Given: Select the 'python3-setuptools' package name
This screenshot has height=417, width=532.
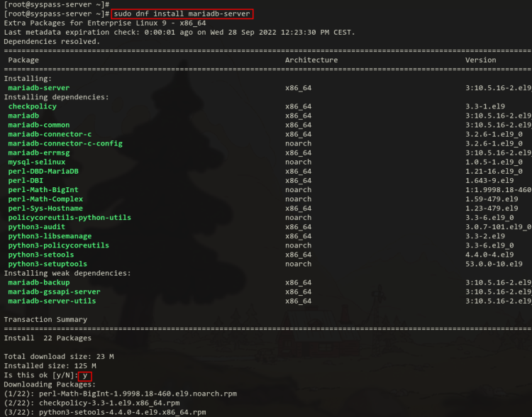Looking at the screenshot, I should (x=48, y=264).
